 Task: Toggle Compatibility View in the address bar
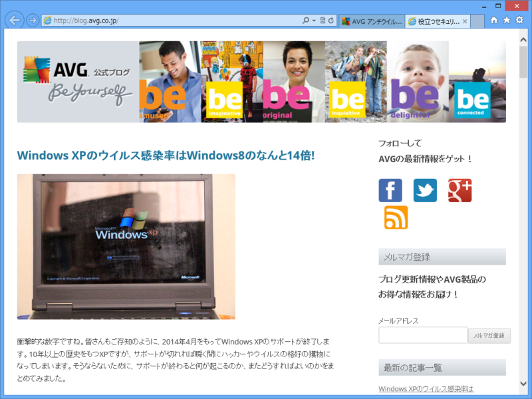(322, 21)
